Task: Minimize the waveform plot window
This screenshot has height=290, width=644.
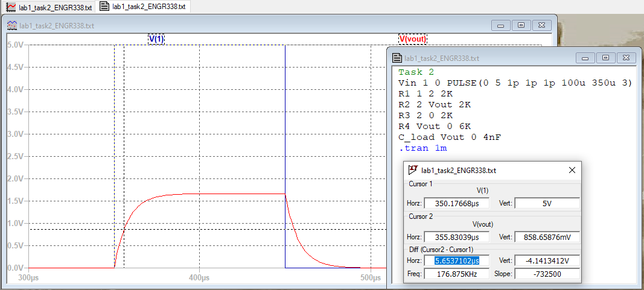Action: click(x=500, y=25)
